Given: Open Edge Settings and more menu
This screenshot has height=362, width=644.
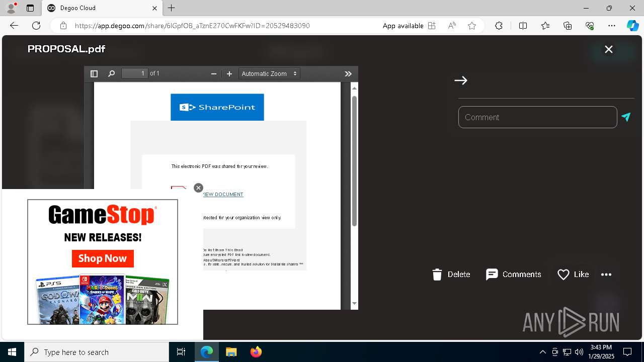Looking at the screenshot, I should click(x=612, y=26).
